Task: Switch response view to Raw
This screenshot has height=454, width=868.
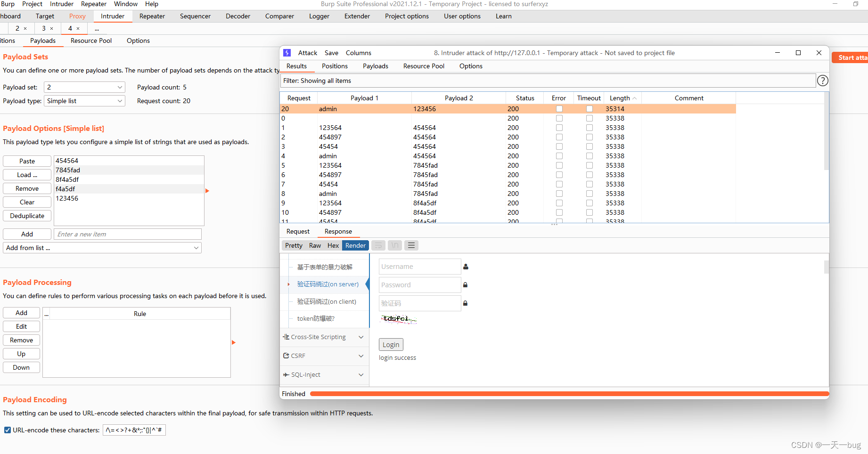Action: click(315, 245)
